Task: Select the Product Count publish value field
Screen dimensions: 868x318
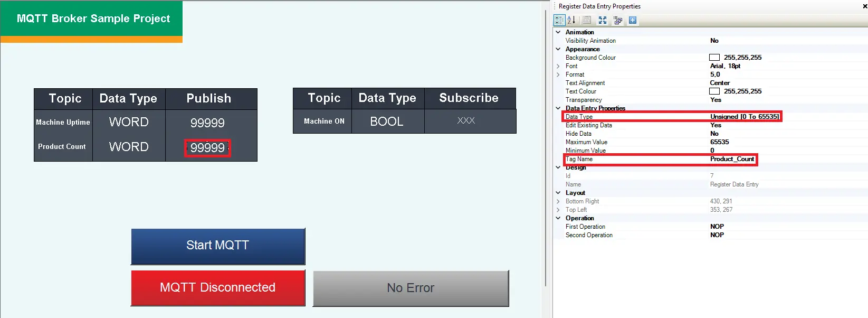Action: pyautogui.click(x=207, y=148)
